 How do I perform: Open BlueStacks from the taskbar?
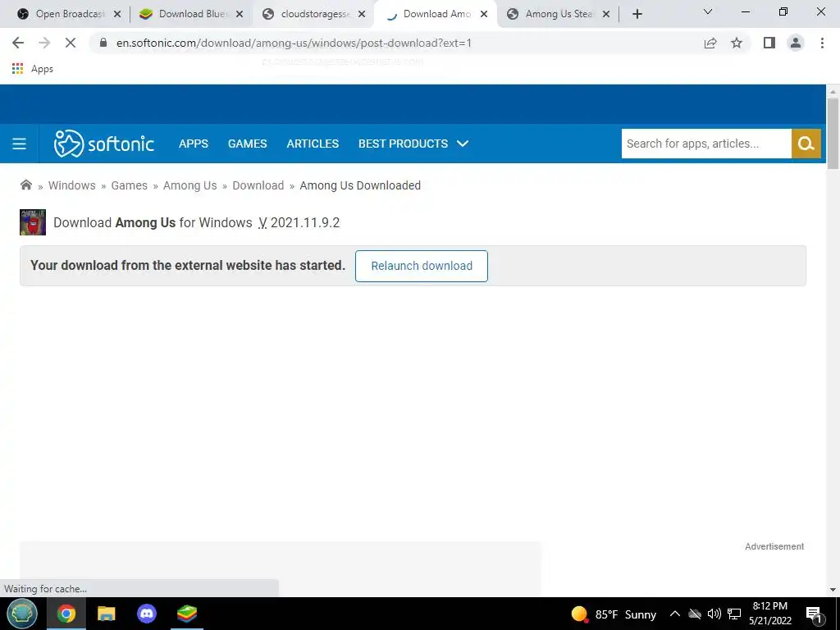click(187, 614)
